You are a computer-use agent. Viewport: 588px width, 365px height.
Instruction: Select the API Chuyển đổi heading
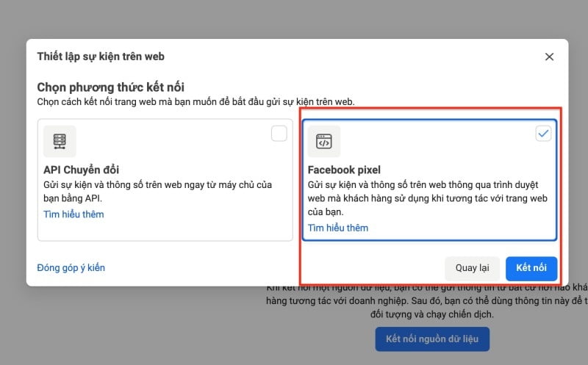[81, 170]
